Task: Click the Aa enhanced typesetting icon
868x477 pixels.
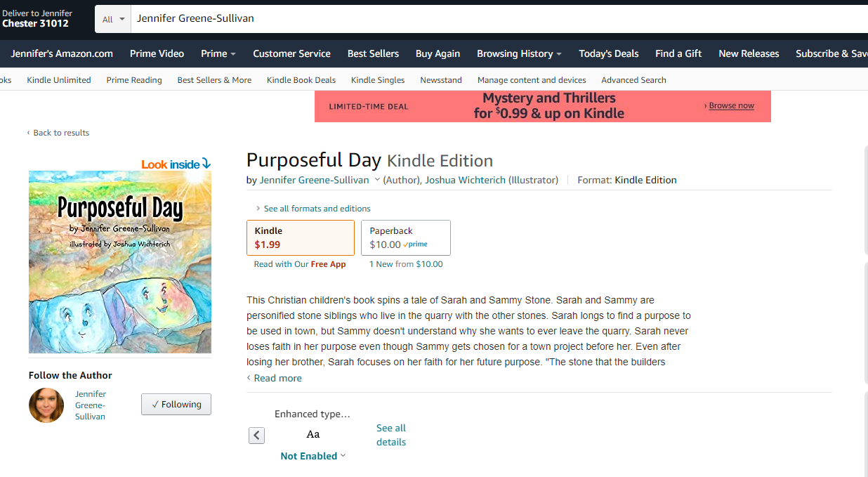Action: pos(313,434)
